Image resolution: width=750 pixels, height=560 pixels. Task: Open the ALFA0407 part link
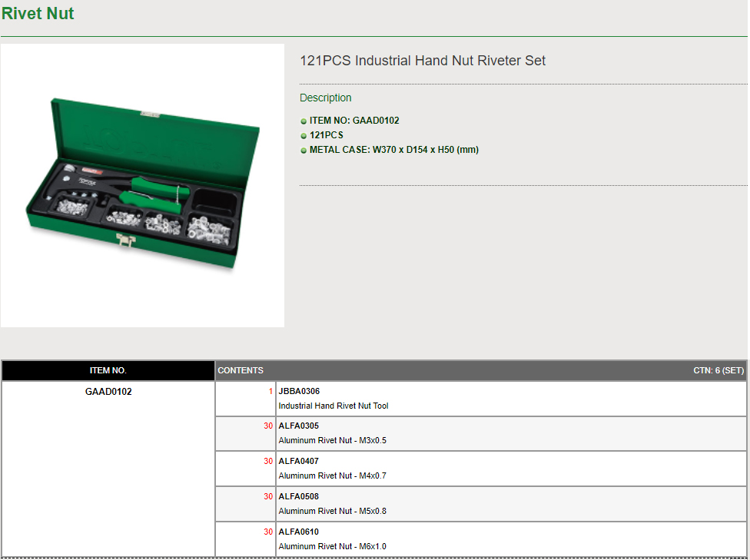298,461
